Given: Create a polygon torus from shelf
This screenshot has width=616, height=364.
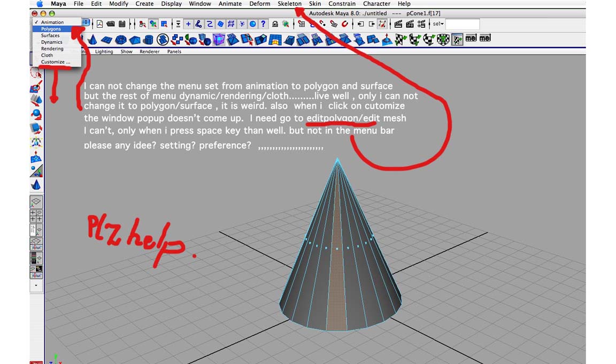Looking at the screenshot, I should 121,39.
